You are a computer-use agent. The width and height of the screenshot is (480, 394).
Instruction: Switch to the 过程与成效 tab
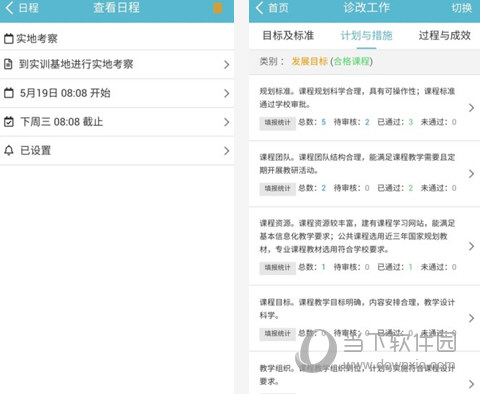click(x=445, y=35)
